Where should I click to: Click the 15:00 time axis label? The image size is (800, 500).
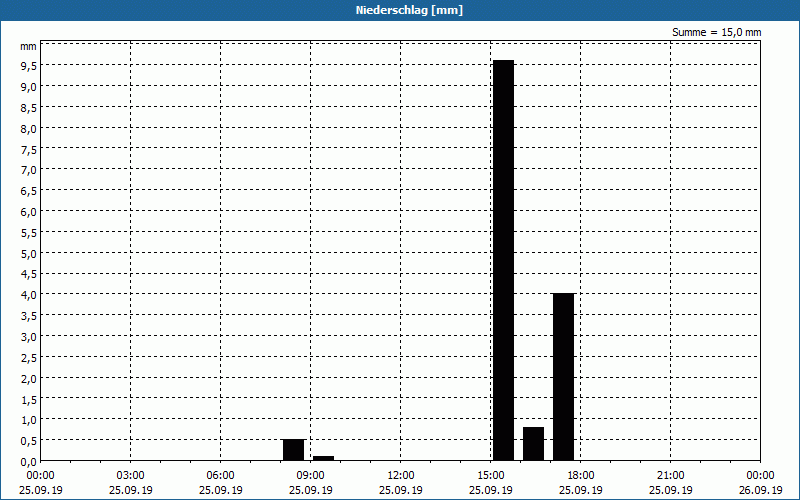point(491,476)
